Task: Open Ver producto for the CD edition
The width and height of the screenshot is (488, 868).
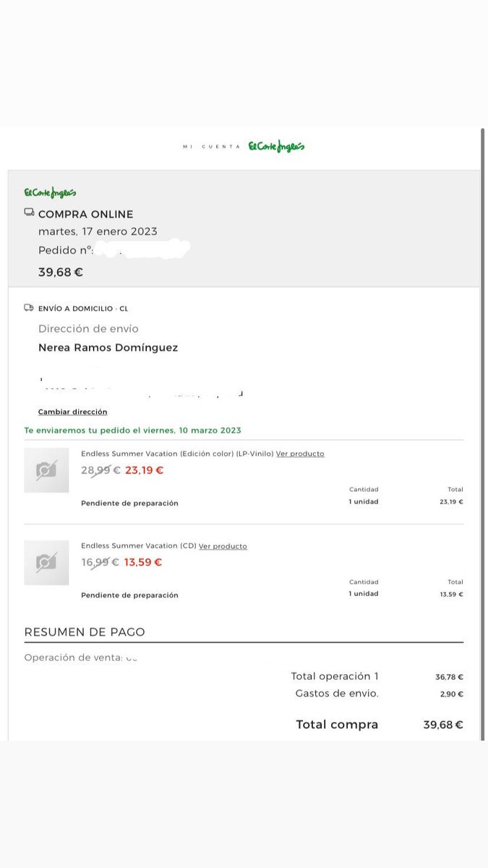Action: (x=223, y=546)
